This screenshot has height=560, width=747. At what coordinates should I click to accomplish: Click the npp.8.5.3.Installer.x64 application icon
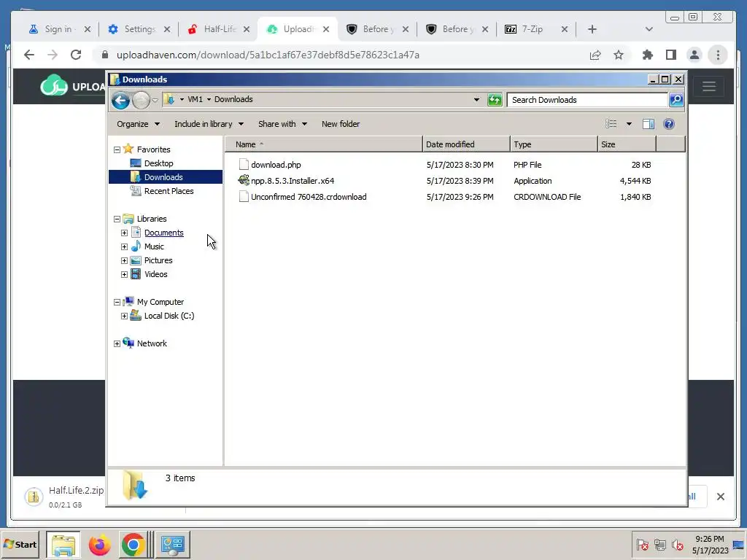(x=244, y=181)
